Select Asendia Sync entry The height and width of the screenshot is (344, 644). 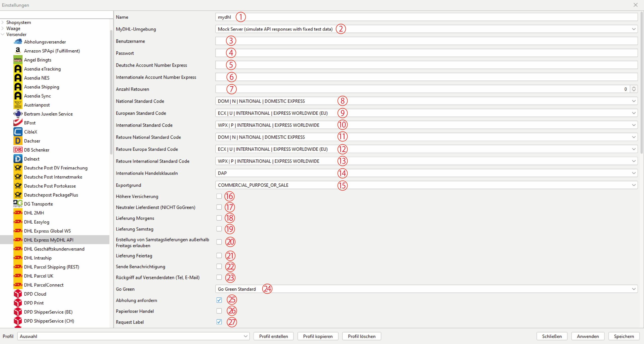pyautogui.click(x=37, y=96)
